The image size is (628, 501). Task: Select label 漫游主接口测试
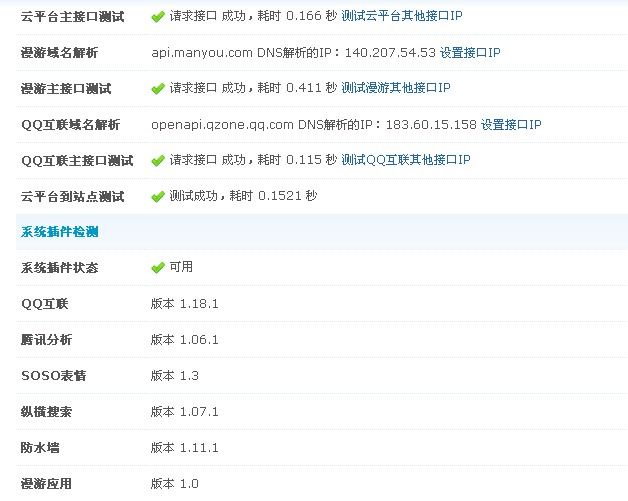pyautogui.click(x=66, y=89)
